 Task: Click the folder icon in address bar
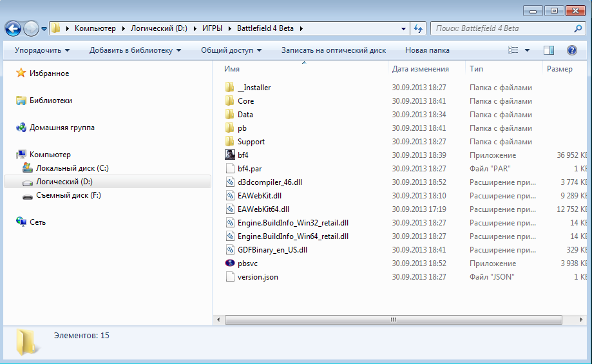coord(56,28)
